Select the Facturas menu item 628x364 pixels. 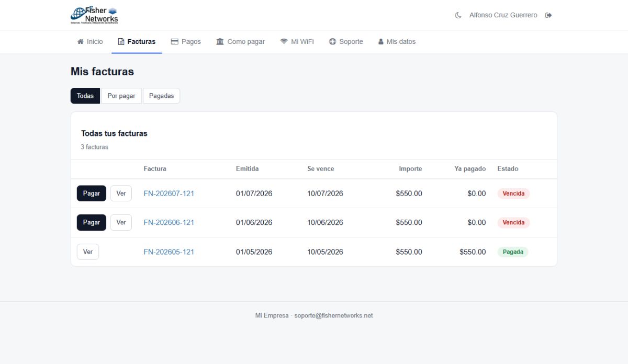(x=137, y=42)
